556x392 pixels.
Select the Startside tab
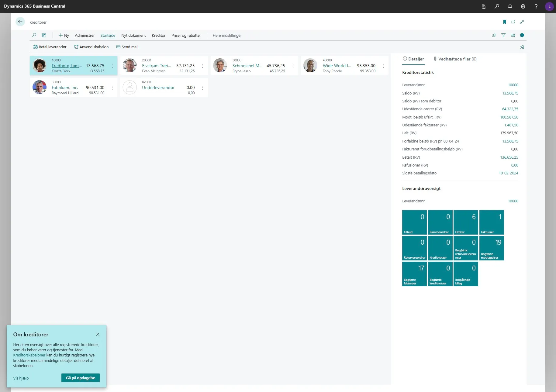pos(108,36)
